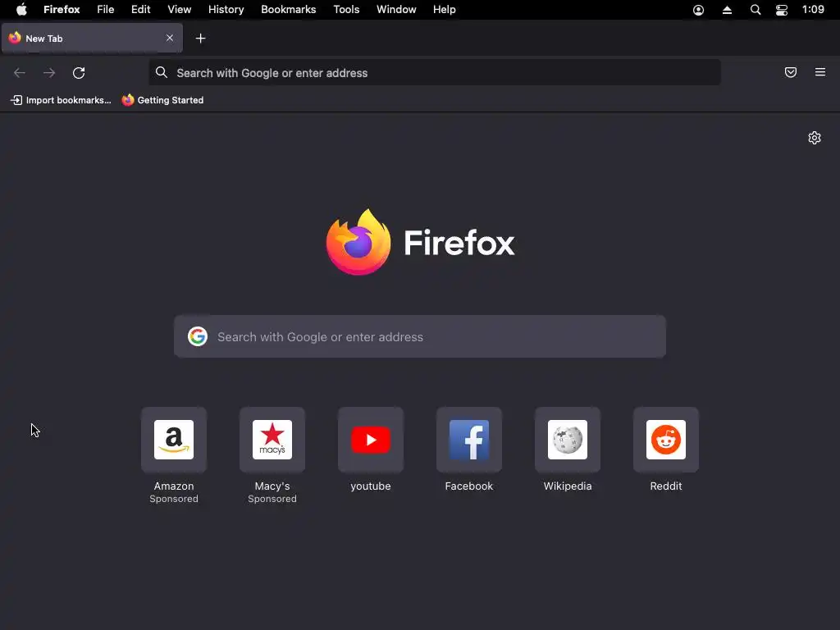Viewport: 840px width, 630px height.
Task: Click the eject icon in menu bar
Action: pyautogui.click(x=727, y=10)
